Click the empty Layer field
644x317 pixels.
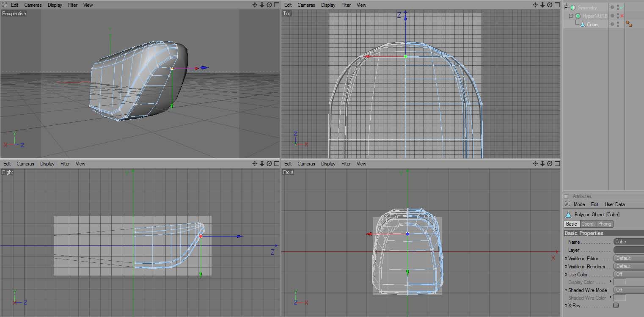(x=629, y=250)
